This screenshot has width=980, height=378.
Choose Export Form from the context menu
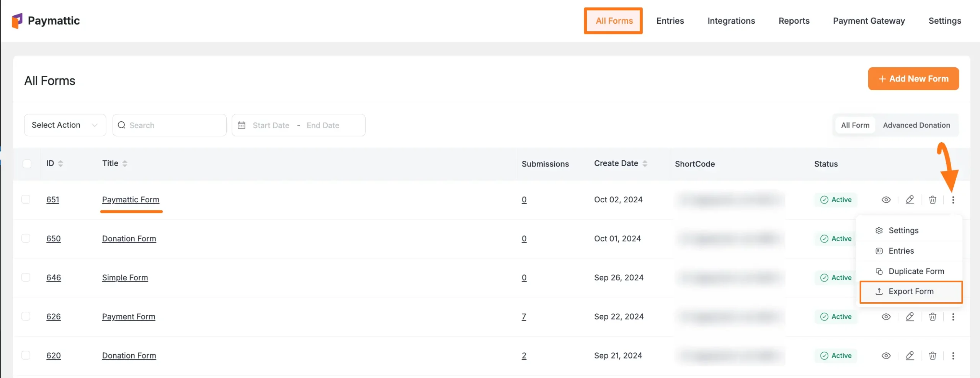[911, 292]
